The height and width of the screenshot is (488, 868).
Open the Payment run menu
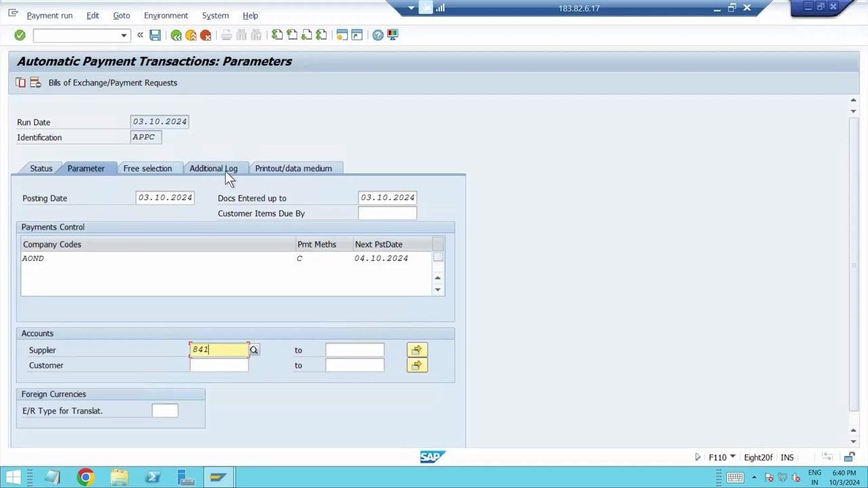[50, 16]
